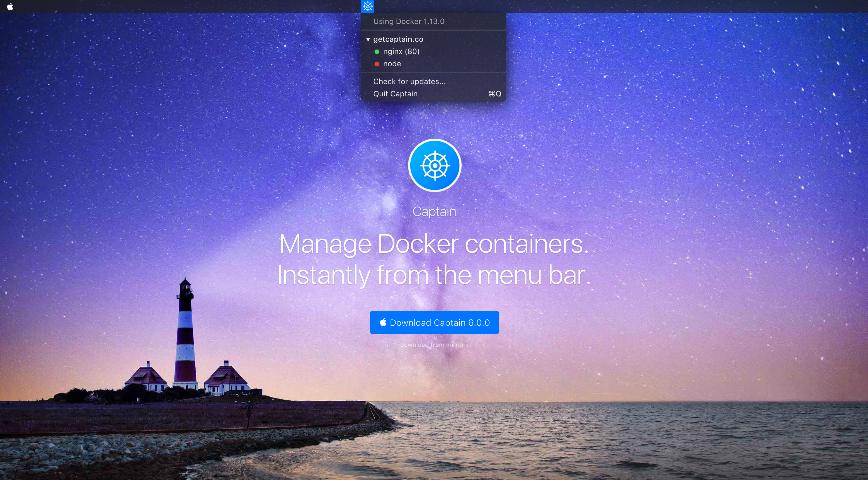Click the Using Docker 1.13.0 entry

coord(408,21)
